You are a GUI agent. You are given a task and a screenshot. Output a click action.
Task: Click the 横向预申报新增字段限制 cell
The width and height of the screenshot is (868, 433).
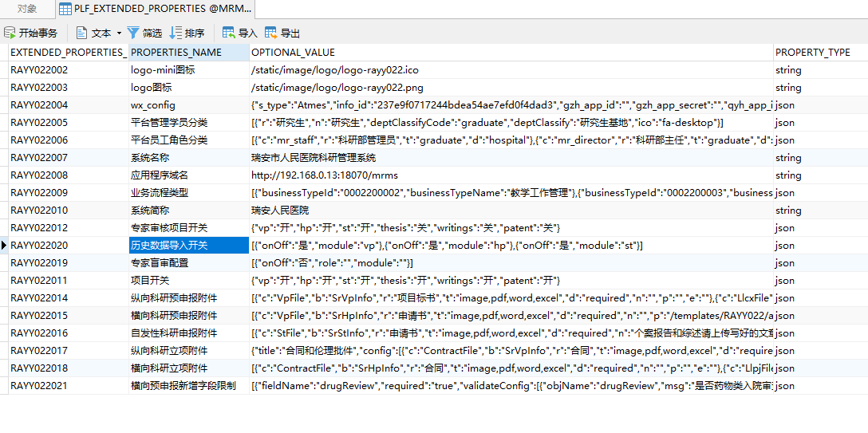click(x=189, y=386)
